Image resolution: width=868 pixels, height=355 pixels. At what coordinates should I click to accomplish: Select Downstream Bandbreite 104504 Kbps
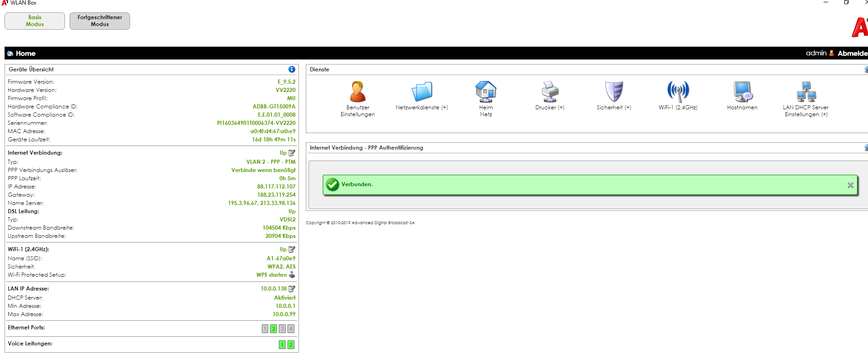(279, 228)
